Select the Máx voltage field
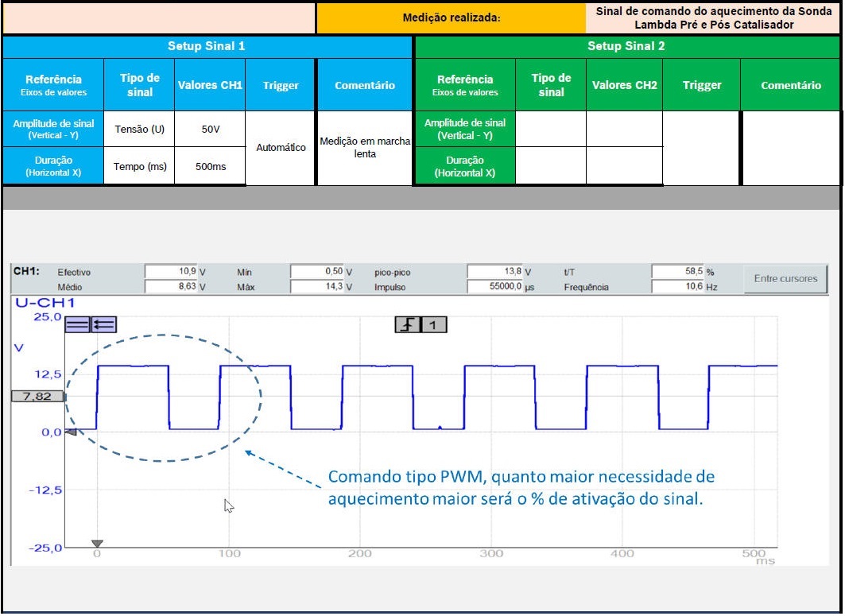This screenshot has width=845, height=616. [x=316, y=286]
